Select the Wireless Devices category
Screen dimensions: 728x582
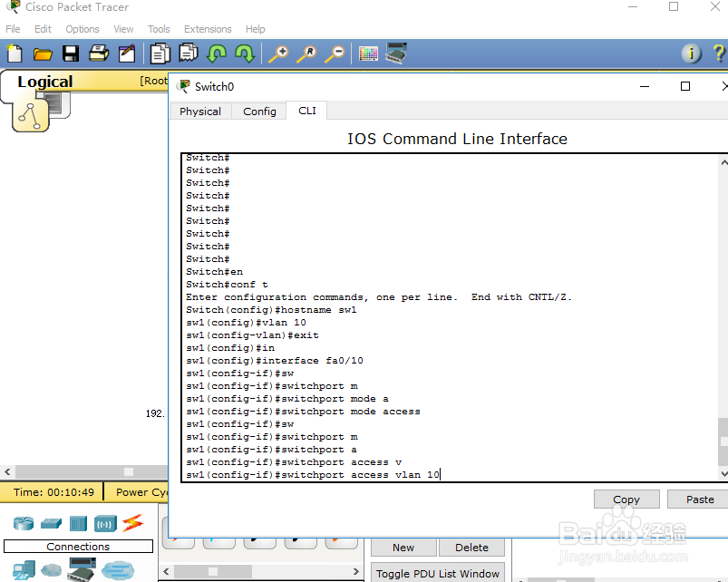[105, 523]
